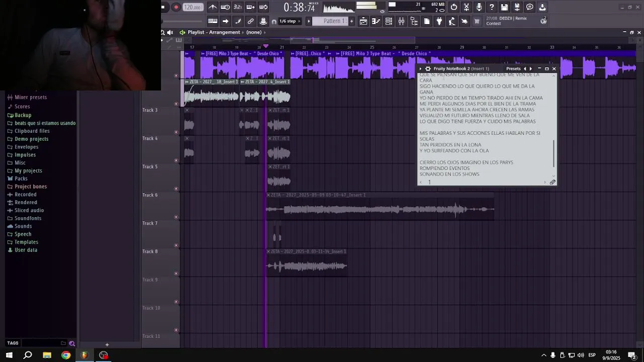Click the 0:38:74 time display
The height and width of the screenshot is (362, 644).
coord(299,7)
